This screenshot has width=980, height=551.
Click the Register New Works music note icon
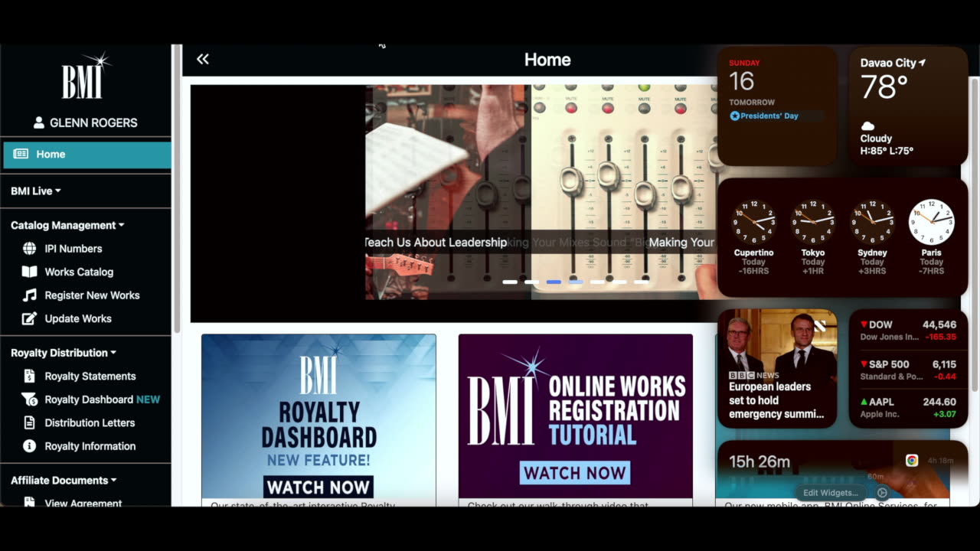point(29,295)
